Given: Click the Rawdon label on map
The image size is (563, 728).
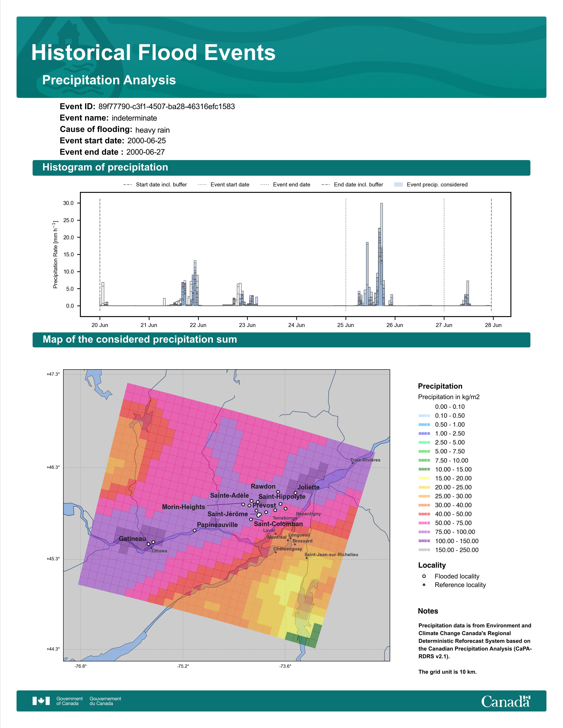Looking at the screenshot, I should [263, 486].
